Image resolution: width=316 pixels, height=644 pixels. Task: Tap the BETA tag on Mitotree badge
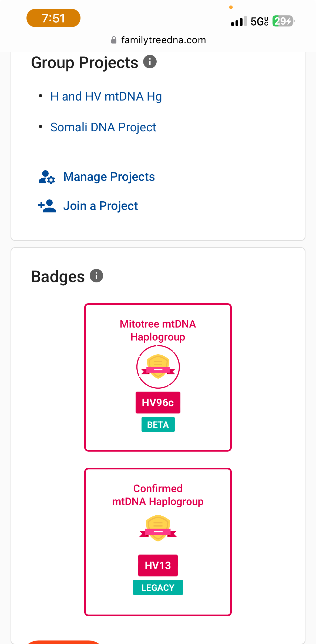158,425
